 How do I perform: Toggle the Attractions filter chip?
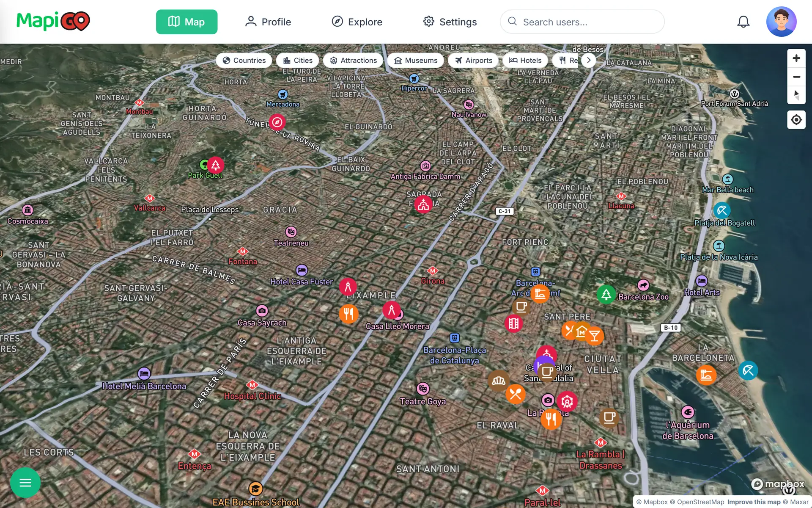(x=353, y=61)
